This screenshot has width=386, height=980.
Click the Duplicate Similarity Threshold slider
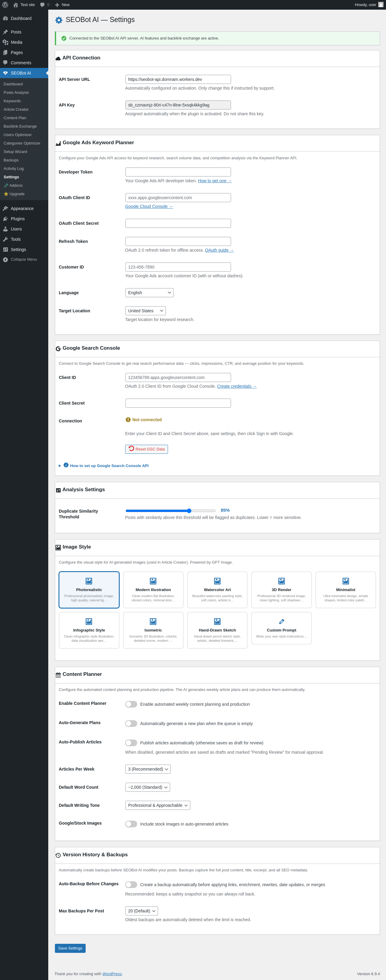[x=170, y=511]
